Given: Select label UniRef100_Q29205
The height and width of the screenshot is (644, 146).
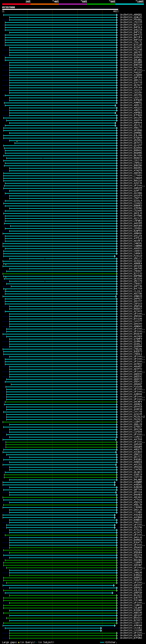Looking at the screenshot, I should point(131,414).
